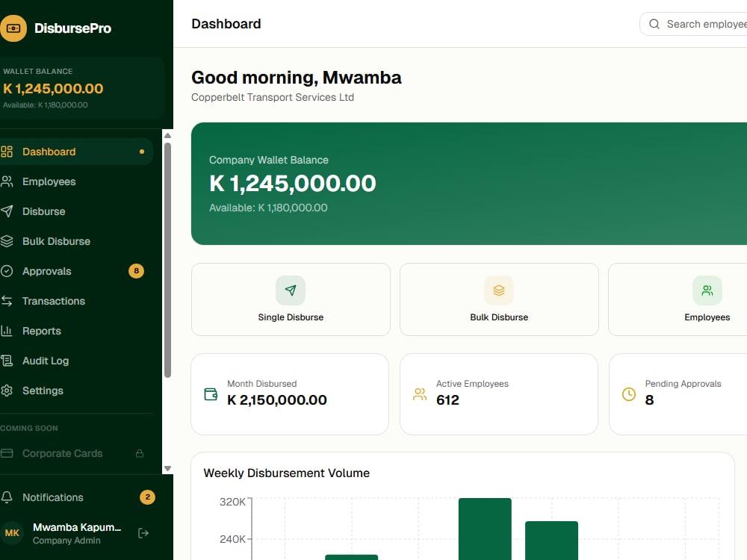The width and height of the screenshot is (747, 560).
Task: Click the DisbursePro logo icon
Action: (13, 28)
